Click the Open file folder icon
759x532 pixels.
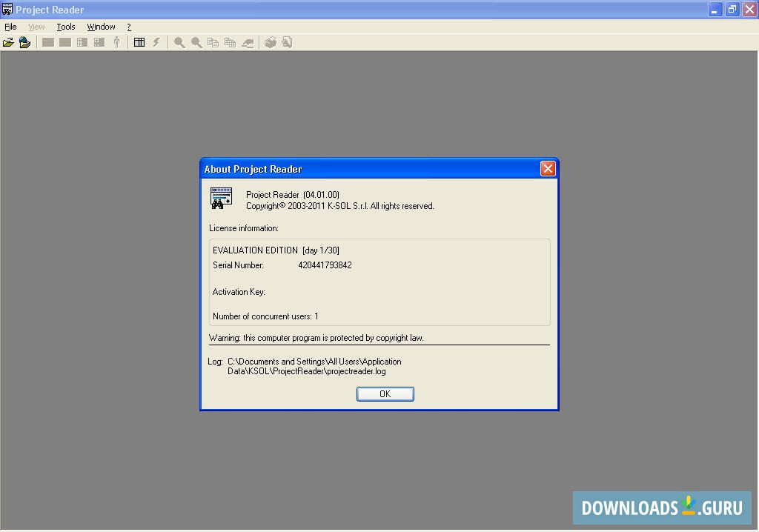click(8, 42)
